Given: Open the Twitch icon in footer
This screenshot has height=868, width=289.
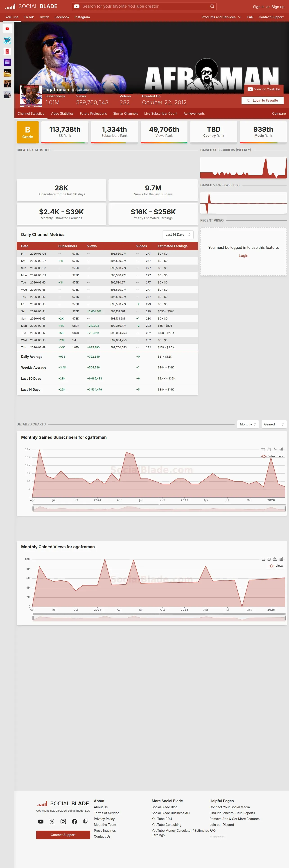Looking at the screenshot, I should click(x=86, y=822).
